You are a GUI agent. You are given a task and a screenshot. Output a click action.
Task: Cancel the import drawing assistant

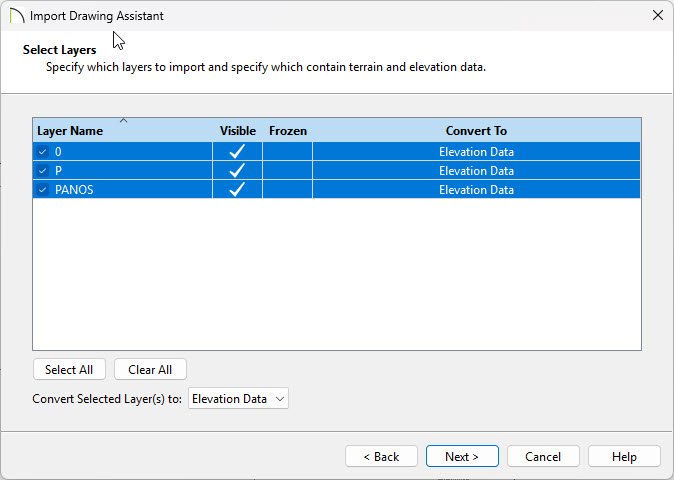coord(543,456)
